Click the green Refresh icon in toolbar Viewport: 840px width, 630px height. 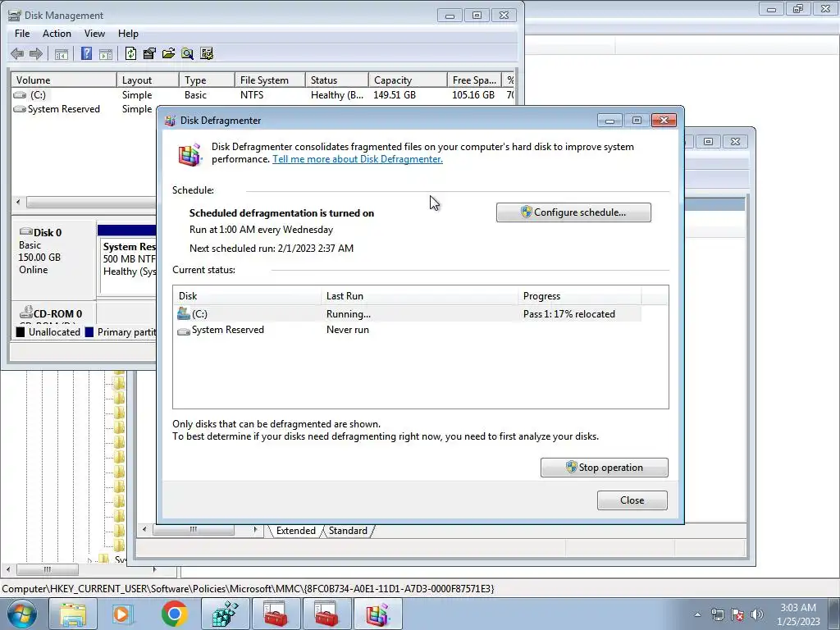pos(130,53)
